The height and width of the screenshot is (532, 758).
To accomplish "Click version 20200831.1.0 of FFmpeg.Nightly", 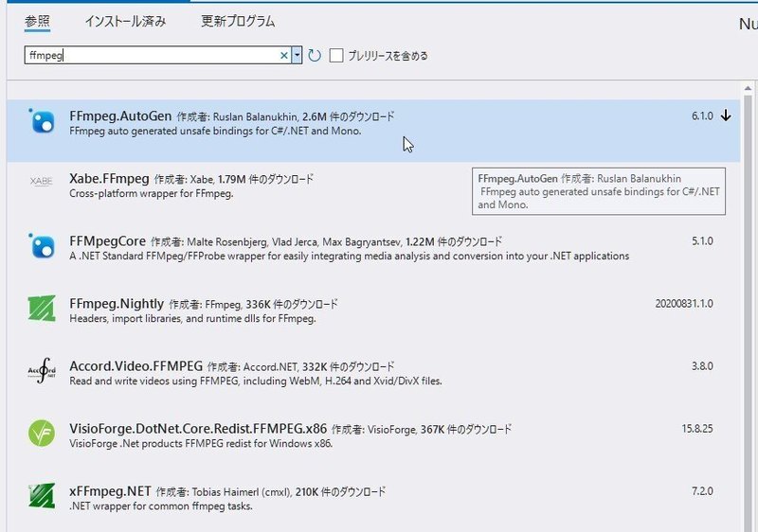I will tap(684, 304).
